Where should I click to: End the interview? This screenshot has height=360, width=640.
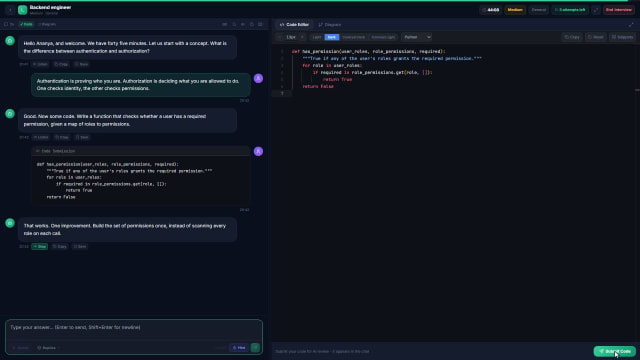point(619,10)
